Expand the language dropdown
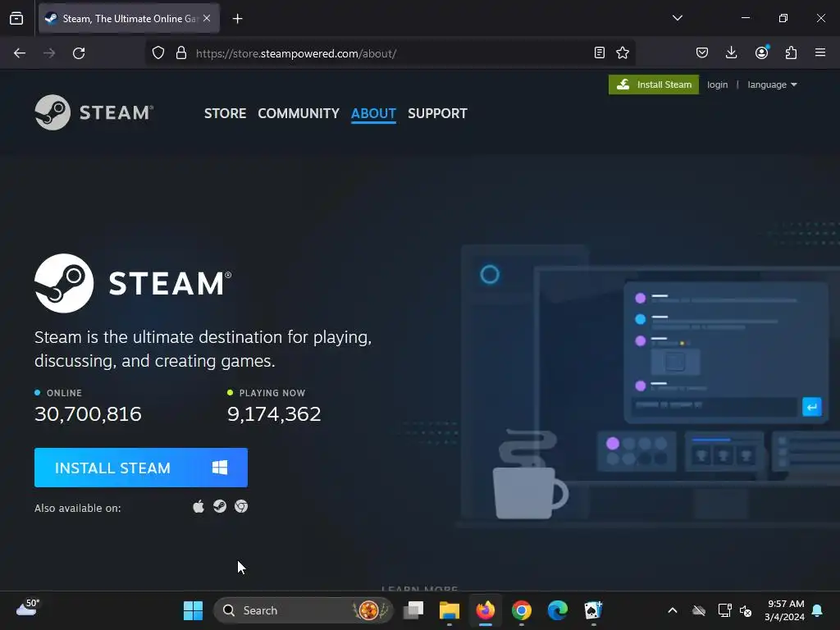This screenshot has height=630, width=840. [772, 84]
